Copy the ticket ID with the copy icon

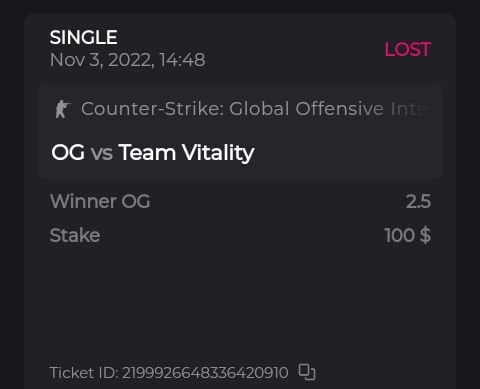coord(307,372)
